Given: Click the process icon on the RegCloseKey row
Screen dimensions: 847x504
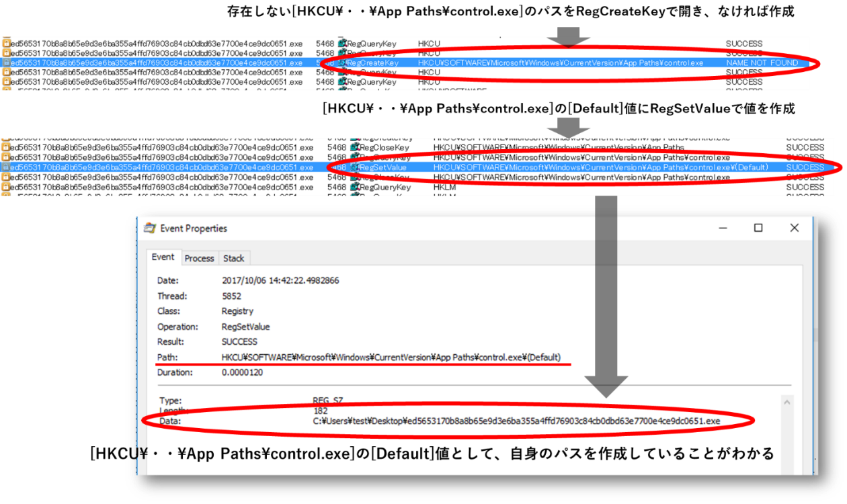Looking at the screenshot, I should [5, 147].
